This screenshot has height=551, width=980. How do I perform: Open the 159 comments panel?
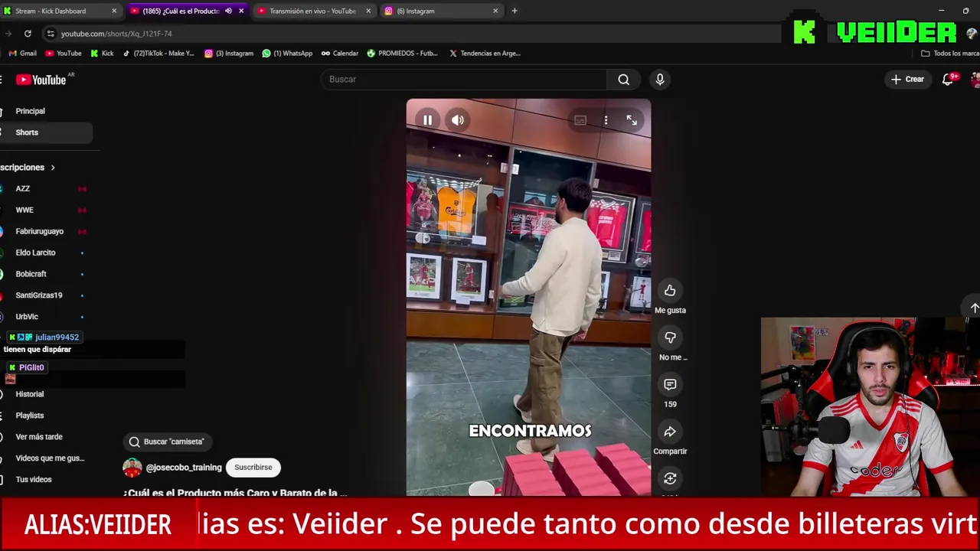pos(670,384)
